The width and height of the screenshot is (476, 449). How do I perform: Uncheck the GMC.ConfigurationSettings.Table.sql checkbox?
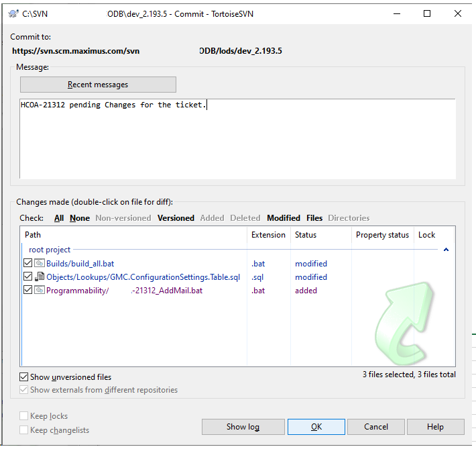28,277
